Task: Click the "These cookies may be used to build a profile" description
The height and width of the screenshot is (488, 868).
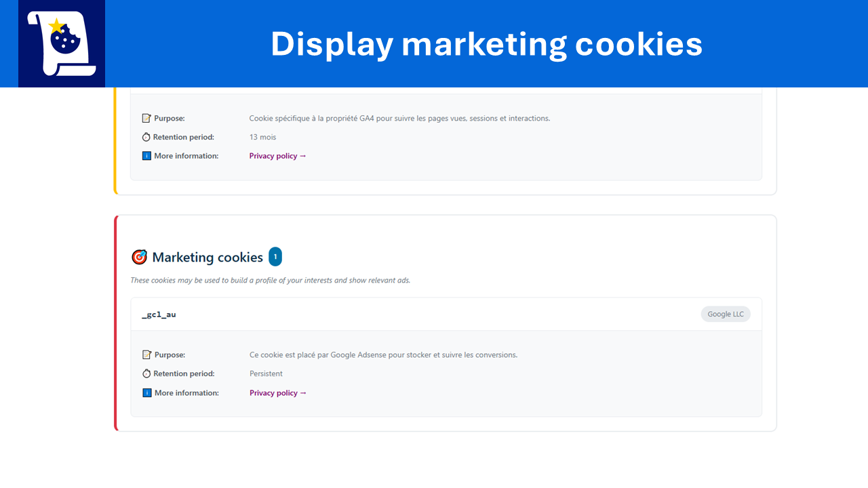Action: click(271, 280)
